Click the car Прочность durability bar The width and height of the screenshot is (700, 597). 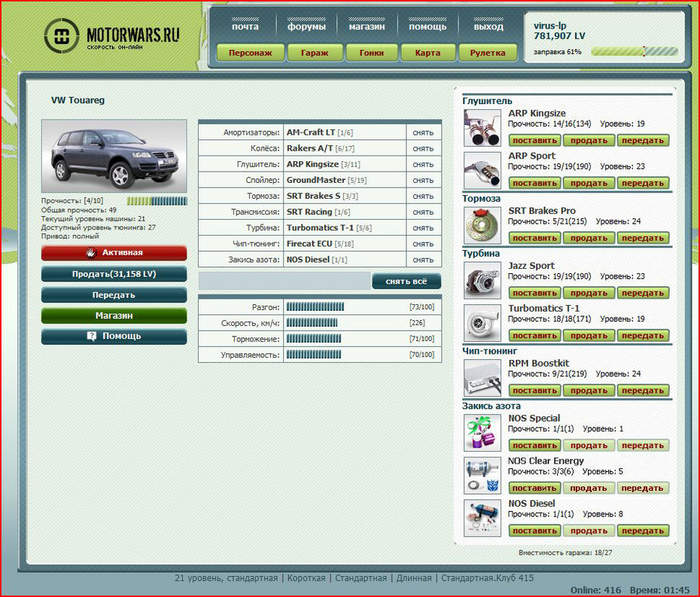click(157, 201)
